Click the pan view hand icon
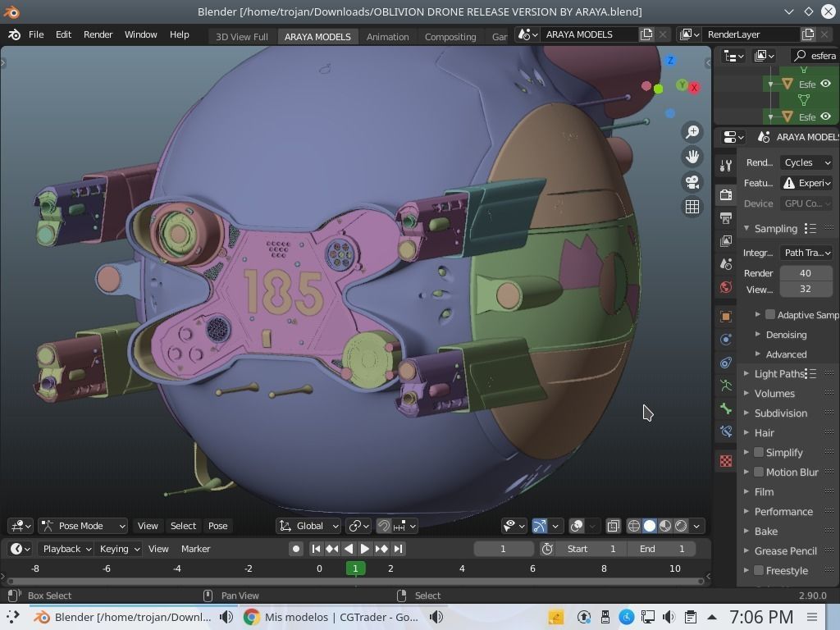840x630 pixels. coord(692,157)
